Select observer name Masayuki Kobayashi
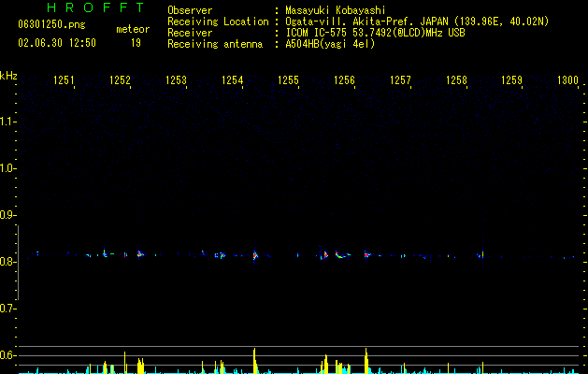The image size is (588, 374). coord(336,10)
